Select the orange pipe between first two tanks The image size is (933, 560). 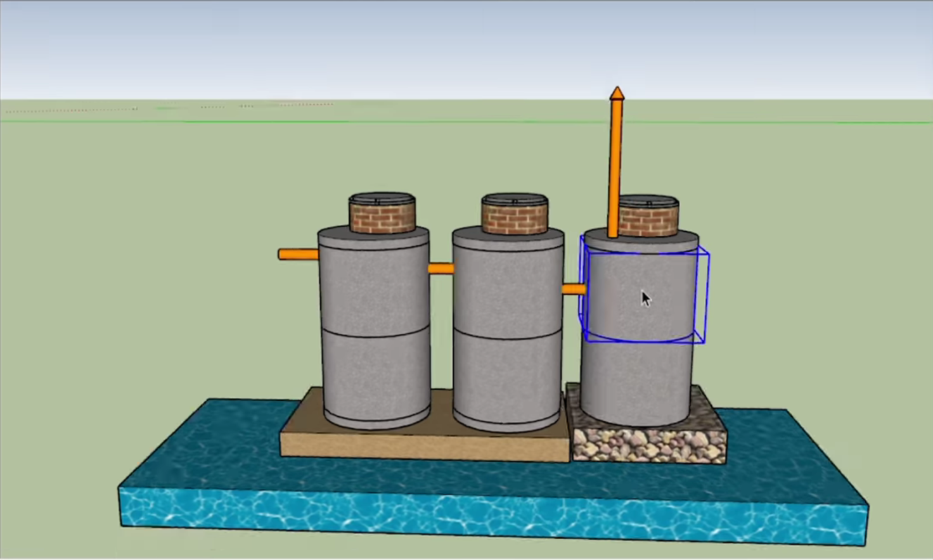[x=441, y=269]
